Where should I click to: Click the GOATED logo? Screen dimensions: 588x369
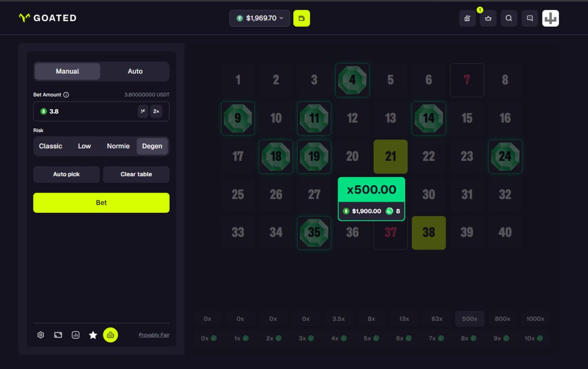(x=48, y=18)
